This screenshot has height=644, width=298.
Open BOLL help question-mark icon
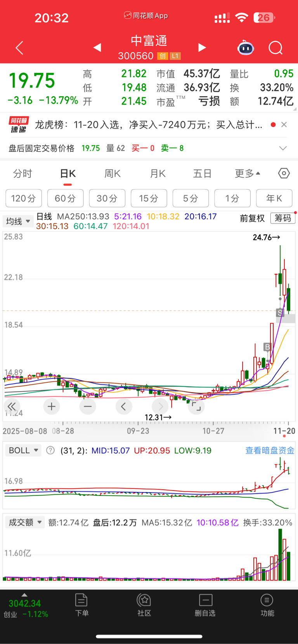tap(50, 450)
